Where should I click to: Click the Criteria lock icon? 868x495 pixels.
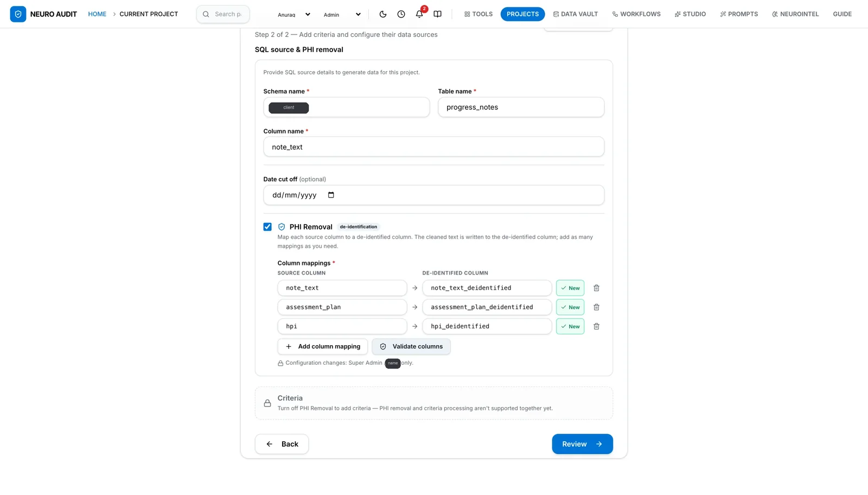pos(267,403)
